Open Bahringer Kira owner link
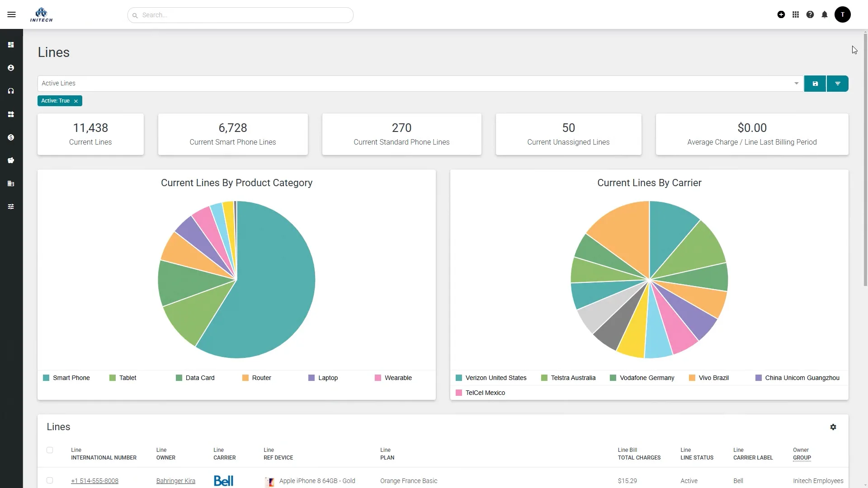The width and height of the screenshot is (868, 488). [175, 481]
